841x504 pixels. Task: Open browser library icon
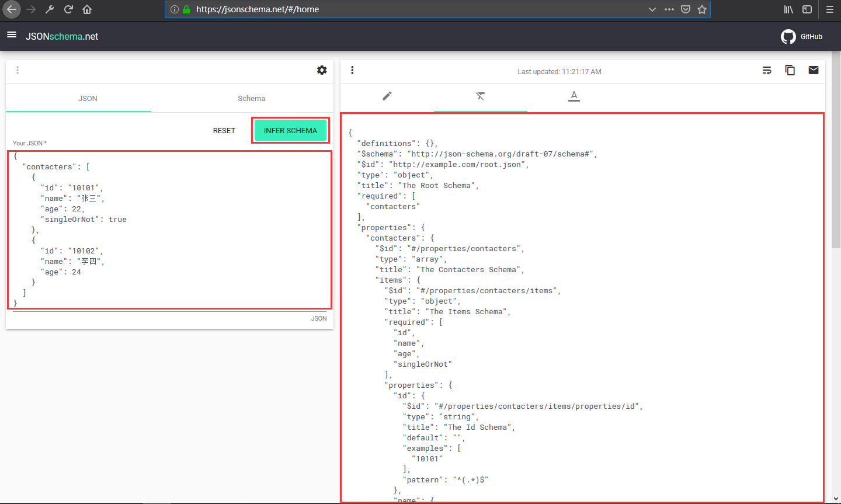(788, 9)
